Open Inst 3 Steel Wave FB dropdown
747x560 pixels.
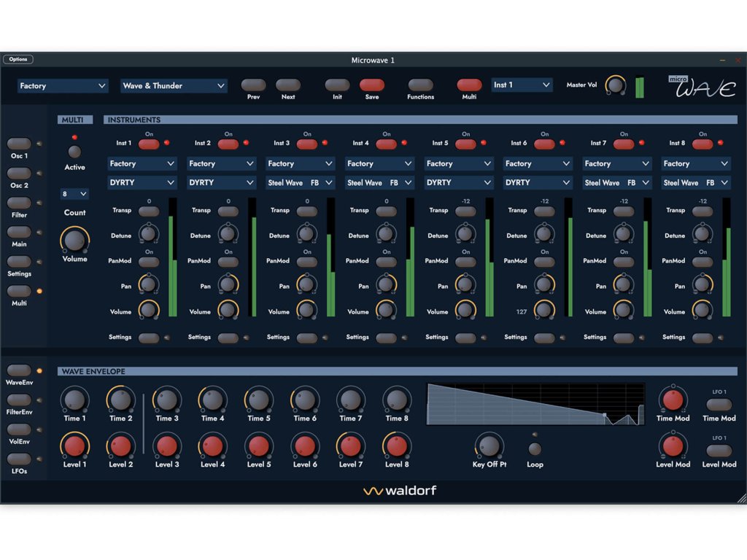[x=300, y=182]
